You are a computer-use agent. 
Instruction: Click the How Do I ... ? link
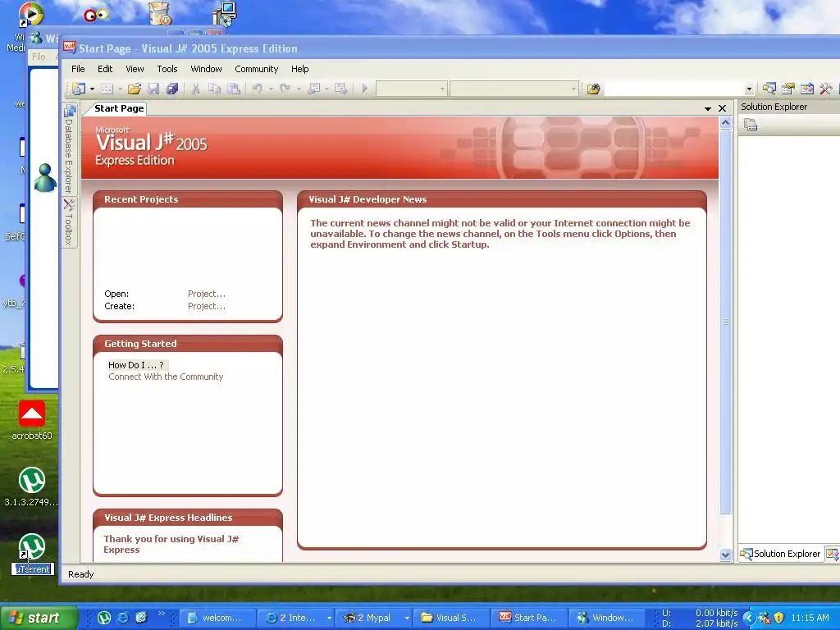click(x=136, y=365)
